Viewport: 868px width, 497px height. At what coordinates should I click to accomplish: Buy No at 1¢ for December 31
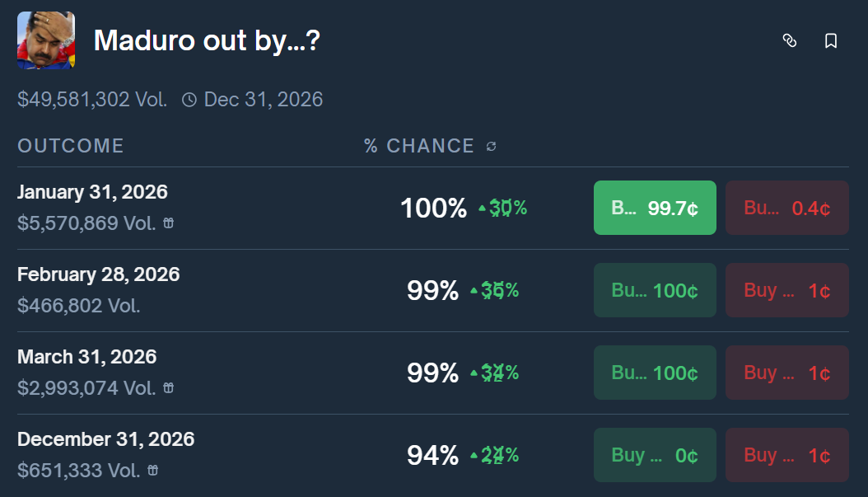[x=786, y=455]
